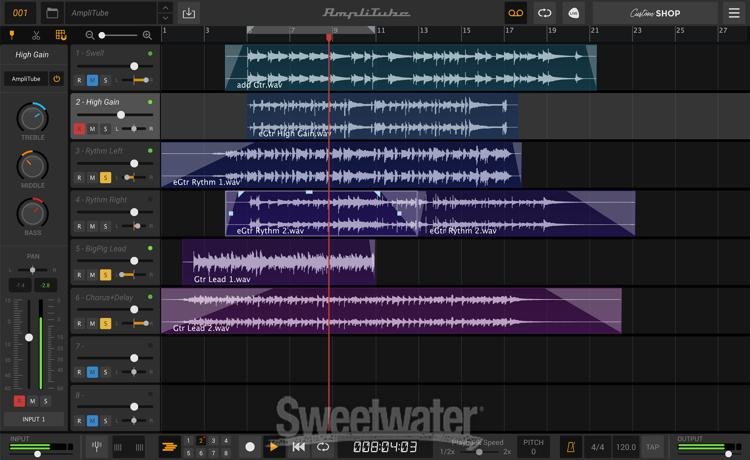Unsolo track 3 Rythm Left
The image size is (750, 460).
click(x=105, y=177)
